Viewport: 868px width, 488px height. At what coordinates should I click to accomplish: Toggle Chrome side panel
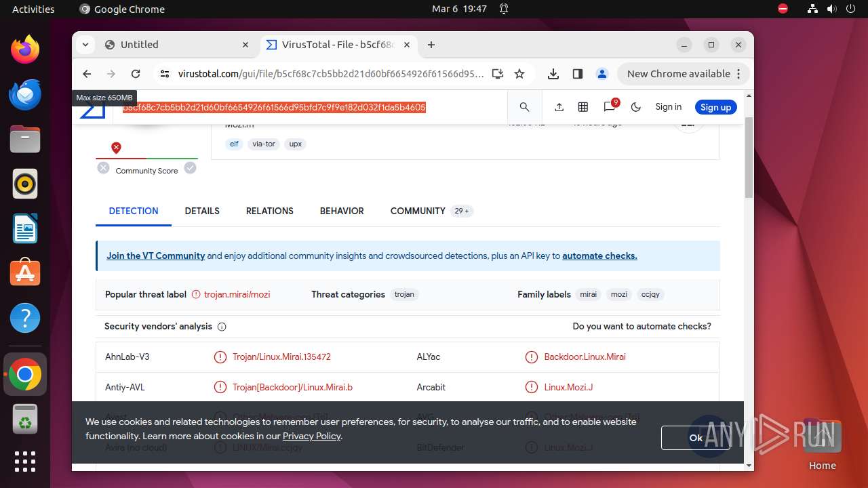point(578,74)
